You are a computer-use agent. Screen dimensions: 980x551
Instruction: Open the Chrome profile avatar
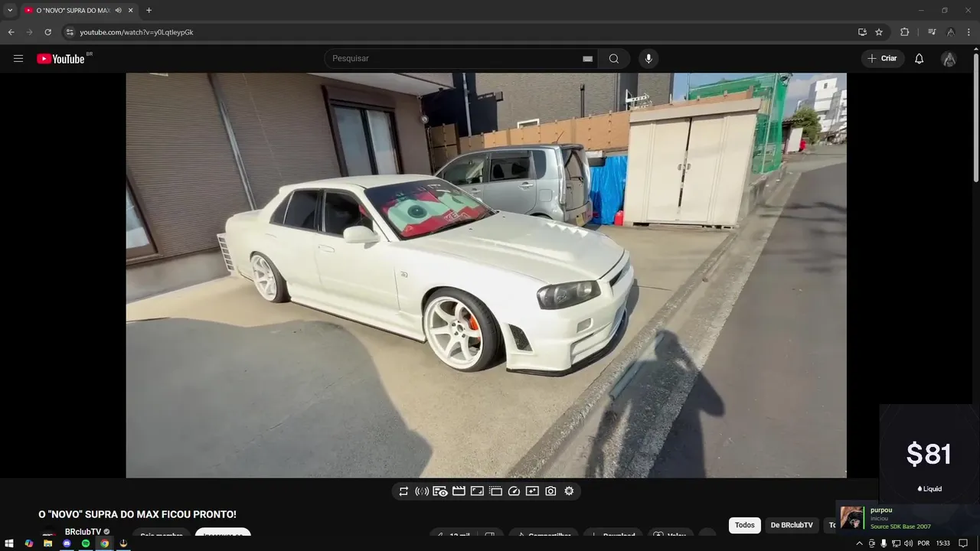(x=950, y=32)
